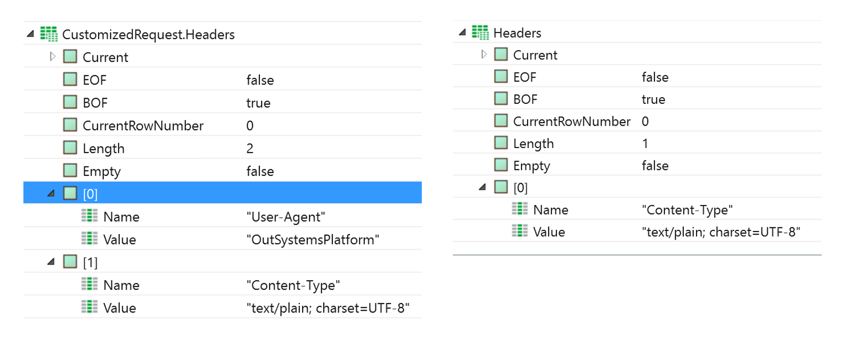Screen dimensions: 868x354
Task: Select text/plain Value row in right panel
Action: [720, 232]
